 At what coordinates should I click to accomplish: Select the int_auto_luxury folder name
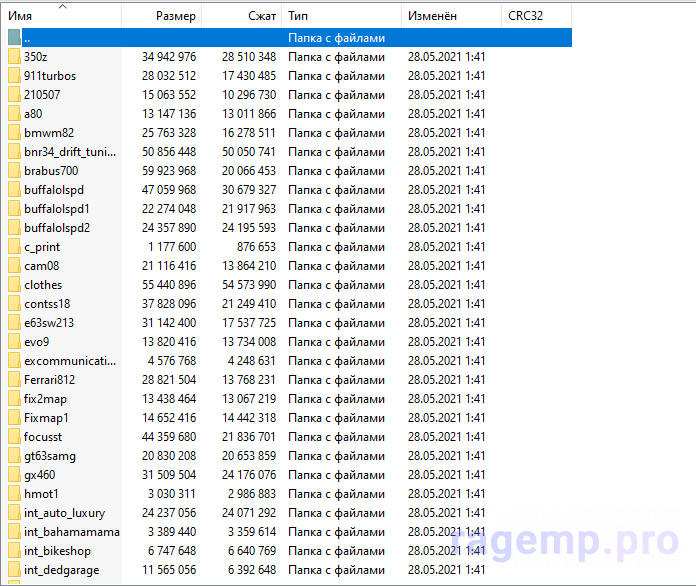pyautogui.click(x=64, y=513)
